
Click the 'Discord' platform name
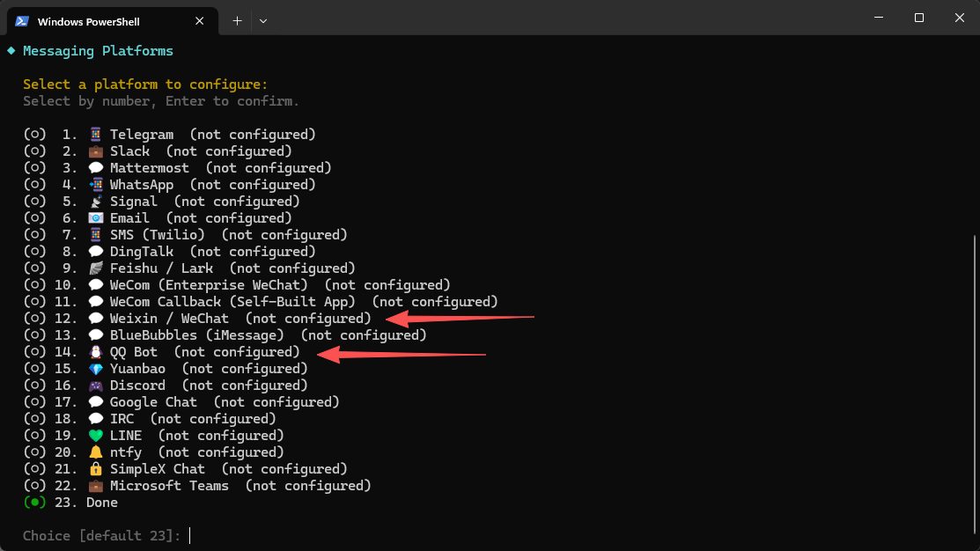(x=137, y=386)
